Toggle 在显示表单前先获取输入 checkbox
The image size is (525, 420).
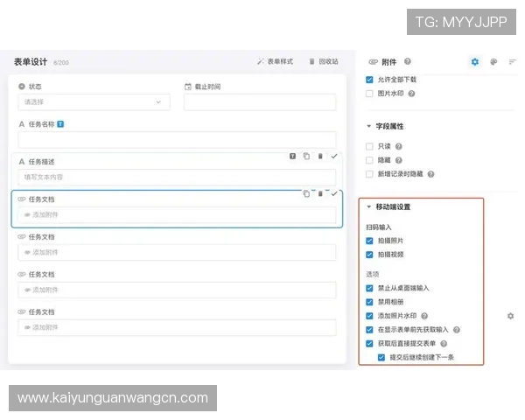[369, 330]
